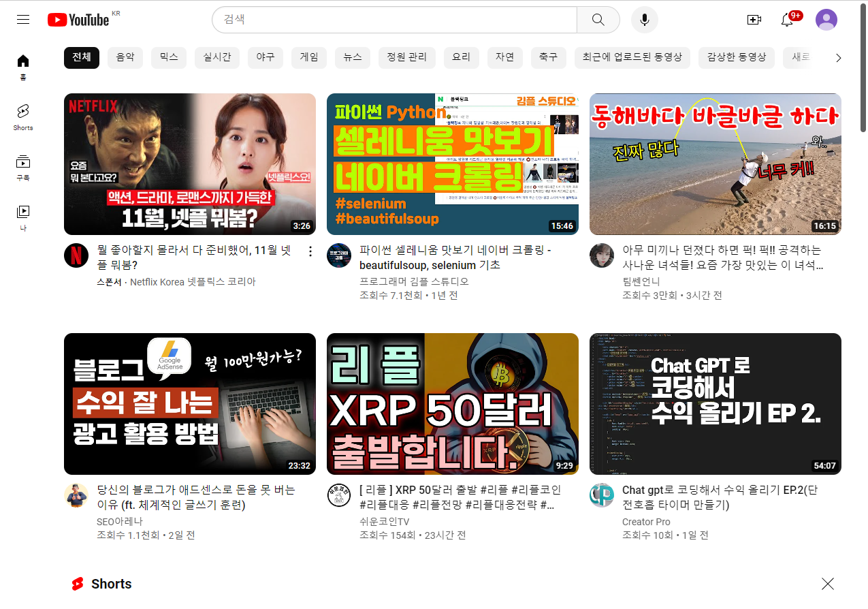Open Creator Pro channel name
The height and width of the screenshot is (609, 868).
(x=646, y=521)
